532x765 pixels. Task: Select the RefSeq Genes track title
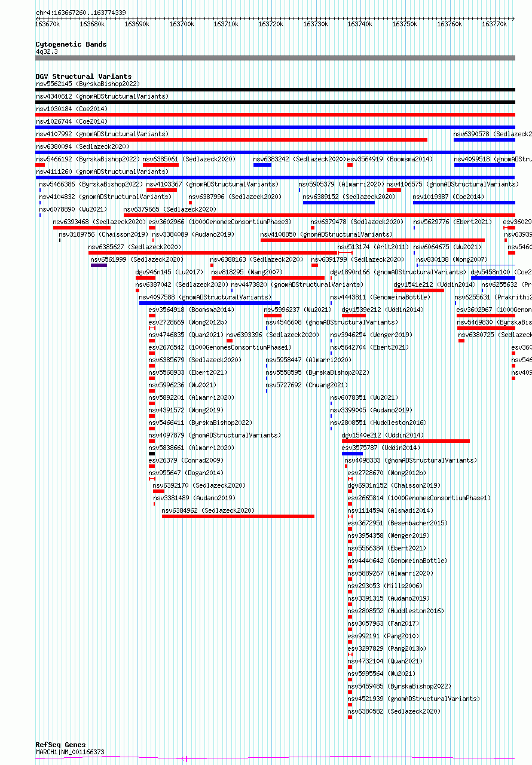[61, 745]
